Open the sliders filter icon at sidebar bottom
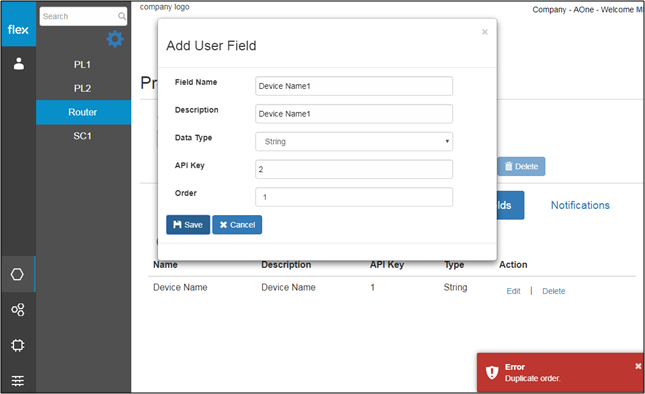The image size is (645, 394). [x=18, y=380]
